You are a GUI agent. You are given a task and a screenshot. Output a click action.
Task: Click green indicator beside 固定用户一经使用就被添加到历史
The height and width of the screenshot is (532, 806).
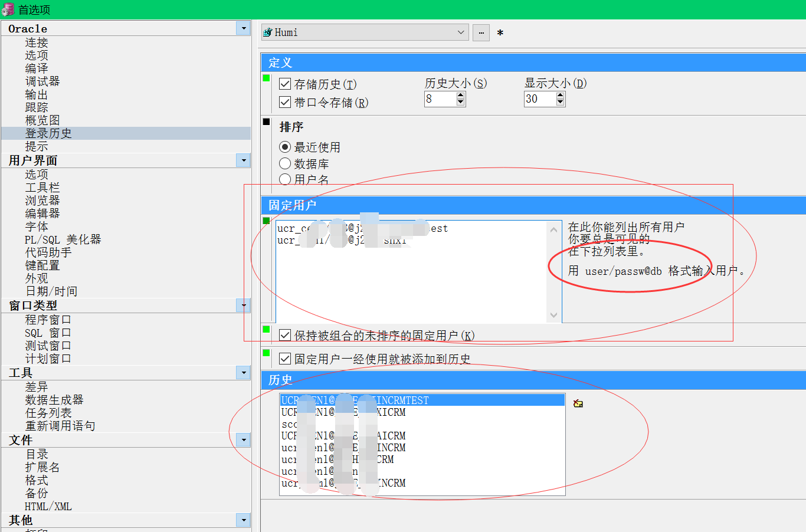pos(266,353)
